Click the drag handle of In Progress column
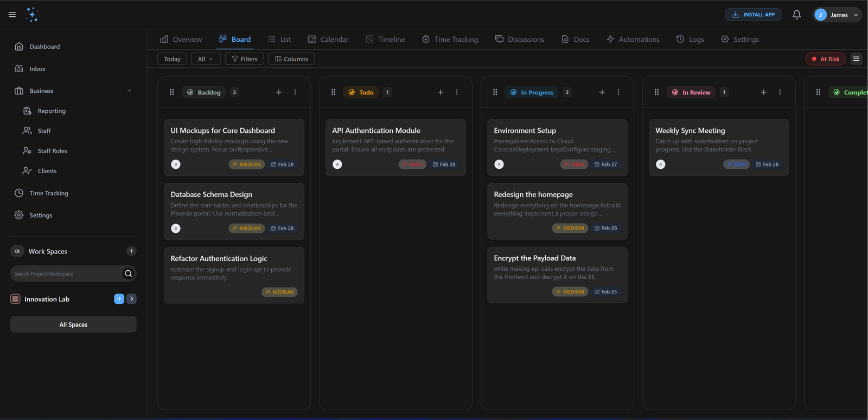868x420 pixels. (x=495, y=92)
